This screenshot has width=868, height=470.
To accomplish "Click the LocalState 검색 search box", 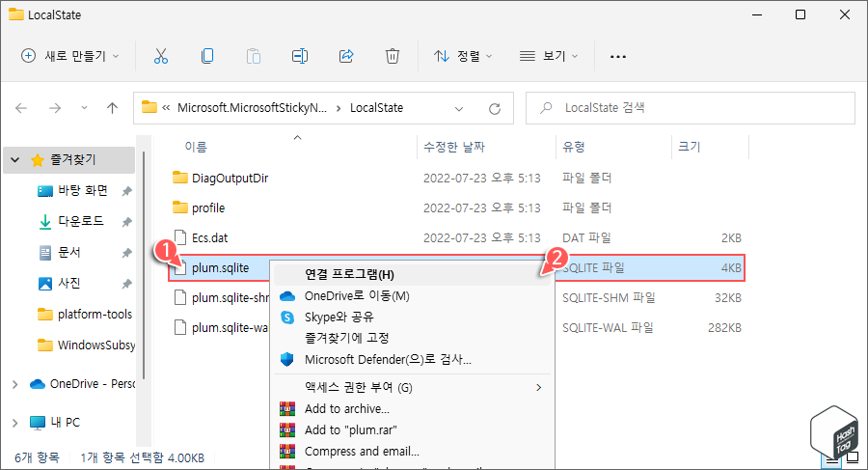I will 691,108.
